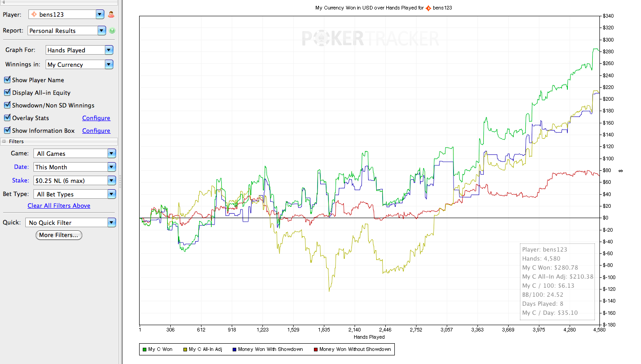Open the Player dropdown showing bens123
This screenshot has height=364, width=641.
66,14
